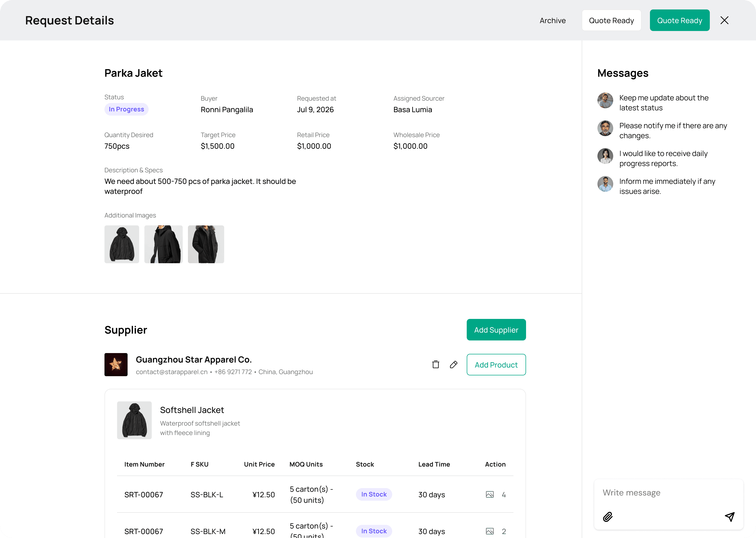
Task: Click the Lead Time column header
Action: [x=434, y=464]
